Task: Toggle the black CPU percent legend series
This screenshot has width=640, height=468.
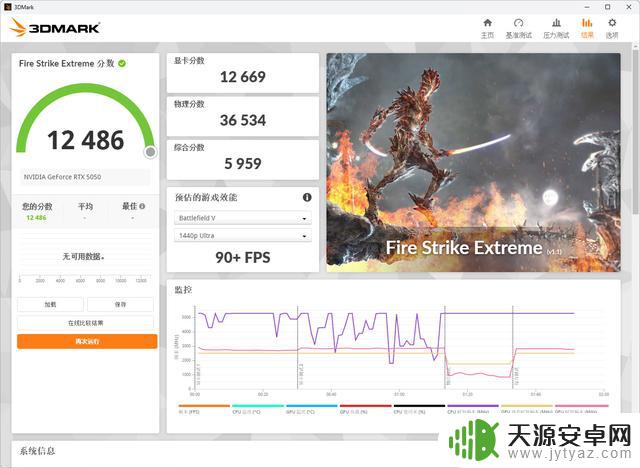Action: tap(419, 409)
